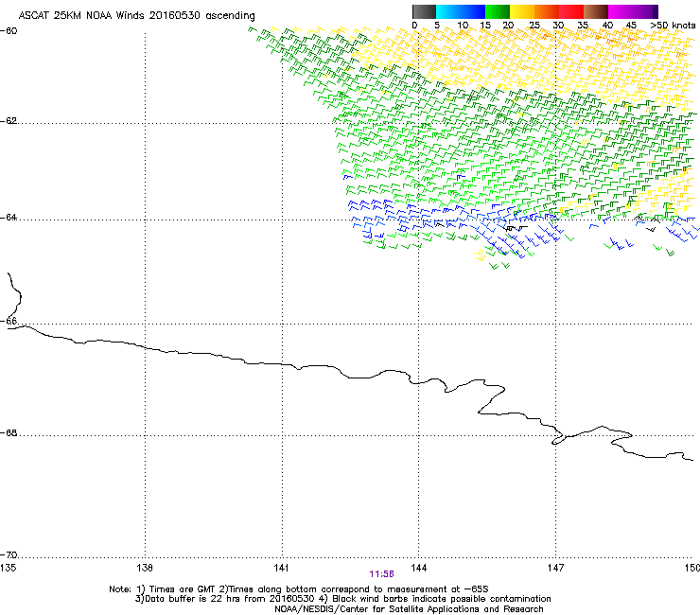Click the '144' longitude label
The width and height of the screenshot is (700, 615).
(419, 568)
